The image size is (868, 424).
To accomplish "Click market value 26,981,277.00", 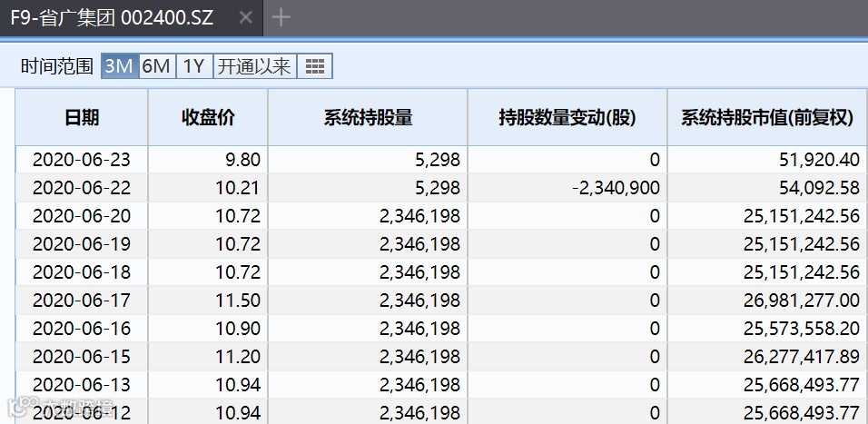I will (x=802, y=301).
